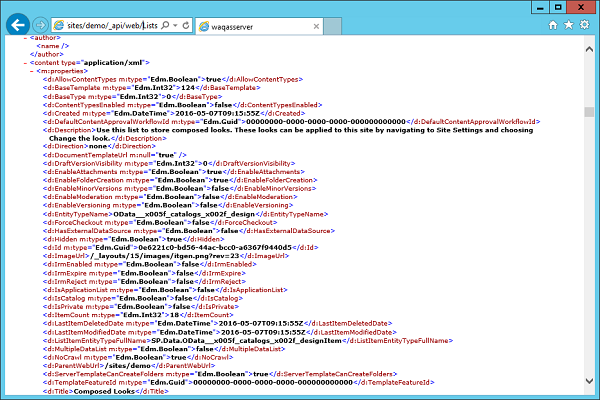
Task: Click the scrollbar up arrow
Action: (x=589, y=49)
